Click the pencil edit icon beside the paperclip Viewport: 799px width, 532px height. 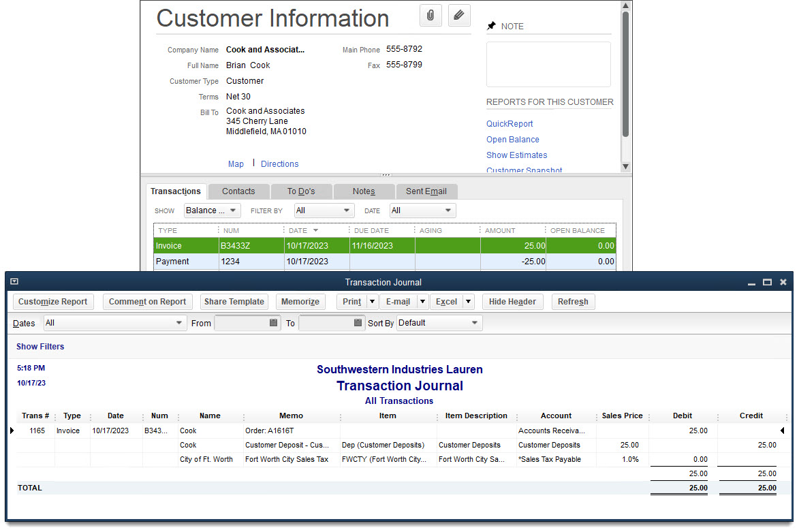(x=459, y=15)
